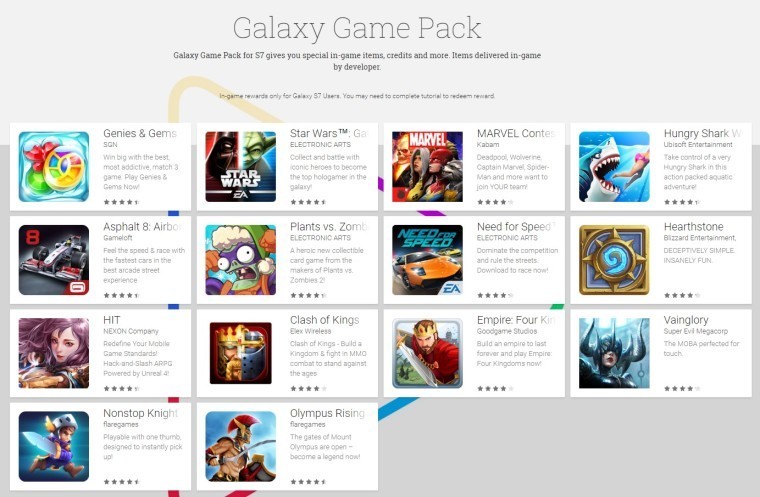Open the HIT game artwork icon
This screenshot has width=760, height=497.
pos(54,353)
